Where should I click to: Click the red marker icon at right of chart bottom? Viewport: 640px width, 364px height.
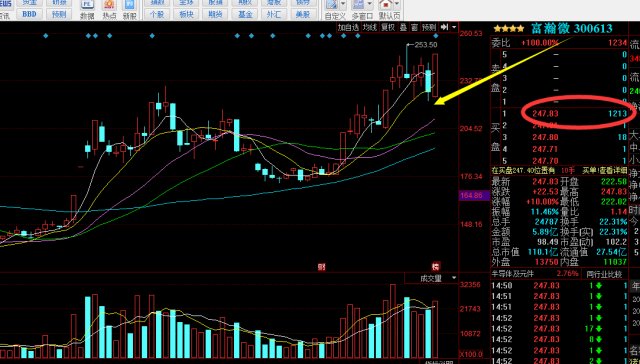[437, 266]
